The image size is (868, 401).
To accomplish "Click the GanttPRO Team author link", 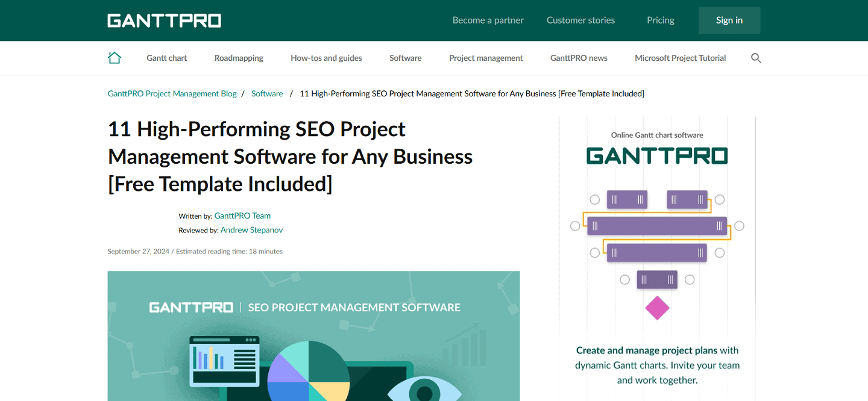I will (x=242, y=216).
